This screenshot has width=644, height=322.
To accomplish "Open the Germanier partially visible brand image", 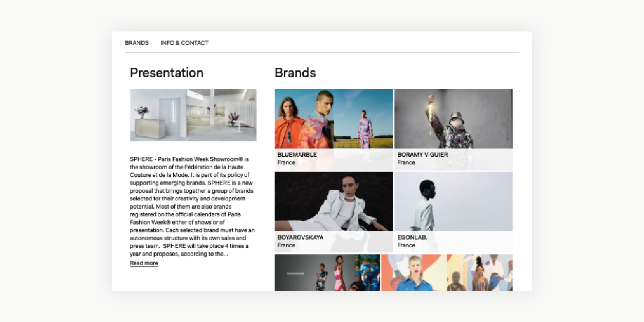I will [327, 273].
